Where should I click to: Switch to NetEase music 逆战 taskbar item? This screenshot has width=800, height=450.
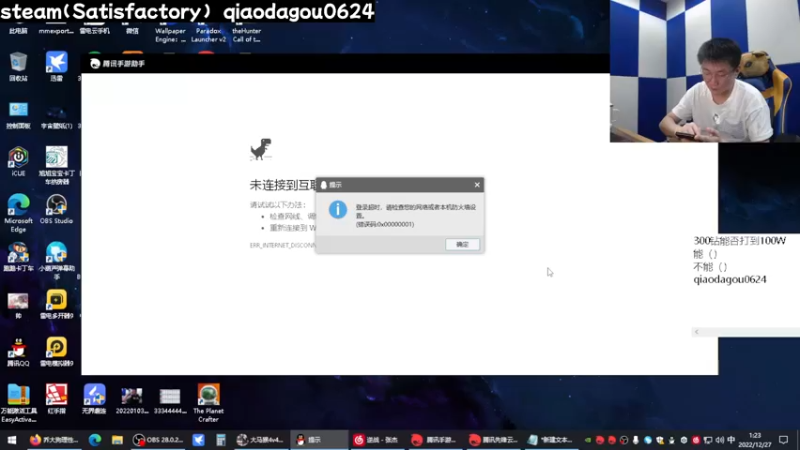pos(378,440)
